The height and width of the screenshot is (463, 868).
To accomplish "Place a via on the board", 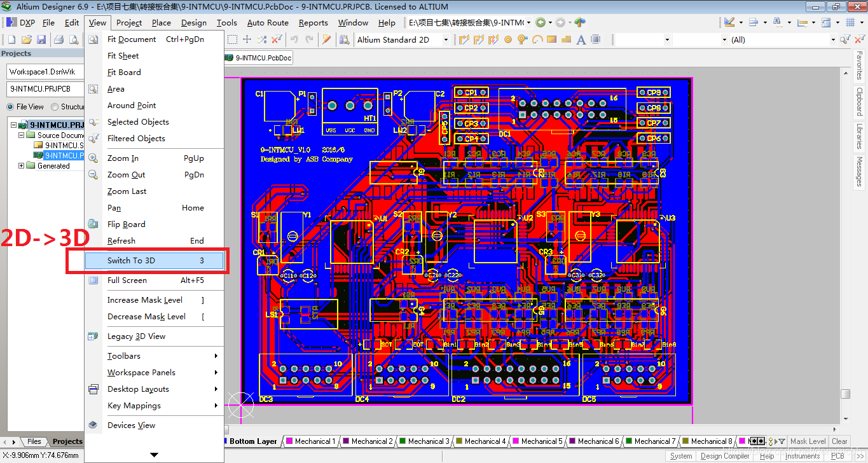I will coord(522,39).
